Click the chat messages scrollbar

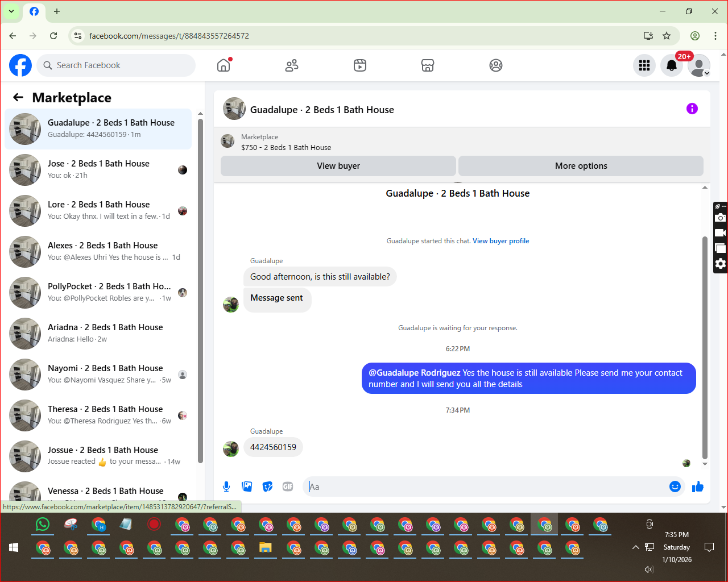tap(705, 347)
